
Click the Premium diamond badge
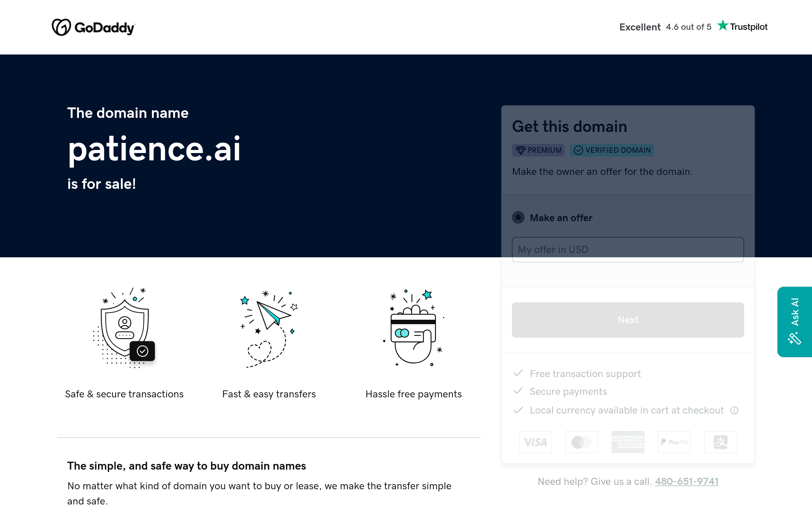pyautogui.click(x=538, y=150)
